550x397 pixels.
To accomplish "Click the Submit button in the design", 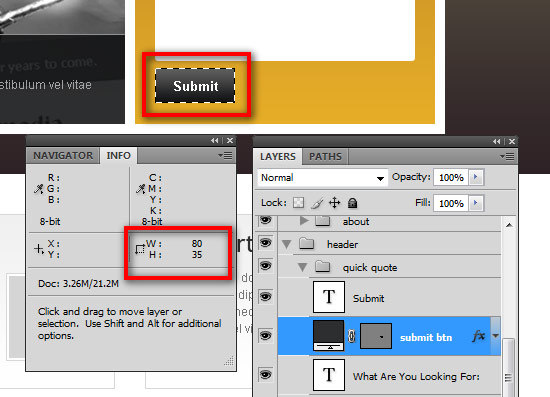I will [195, 86].
